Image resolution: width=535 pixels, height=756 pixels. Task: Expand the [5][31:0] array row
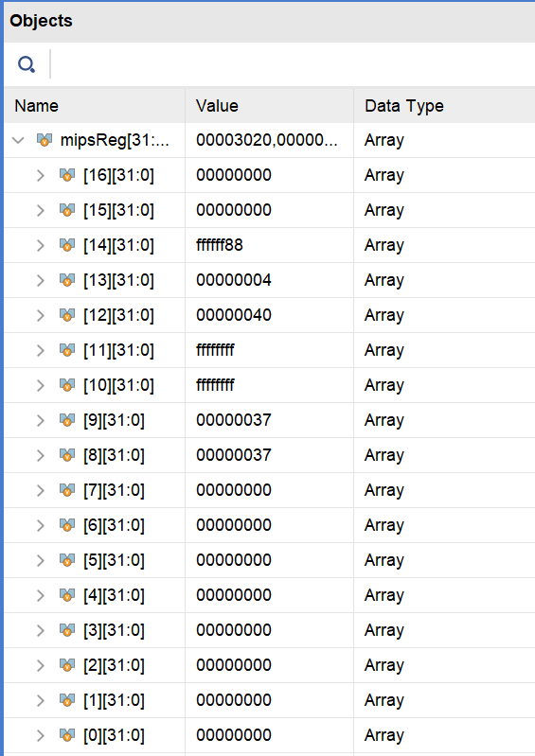tap(41, 561)
